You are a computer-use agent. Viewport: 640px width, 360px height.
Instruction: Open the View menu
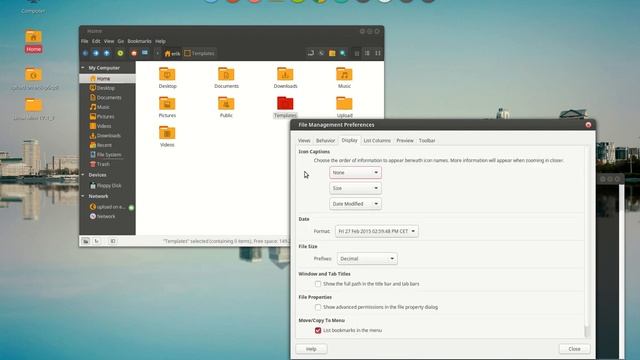point(109,41)
